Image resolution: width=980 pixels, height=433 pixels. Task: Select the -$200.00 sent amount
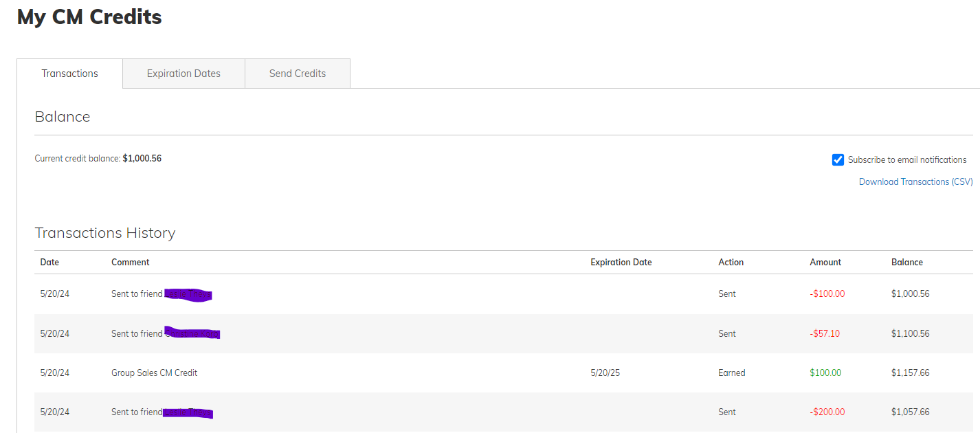(827, 412)
